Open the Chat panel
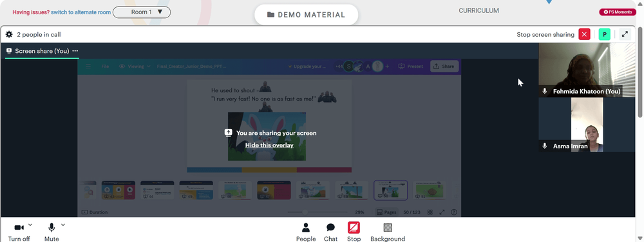 tap(330, 232)
